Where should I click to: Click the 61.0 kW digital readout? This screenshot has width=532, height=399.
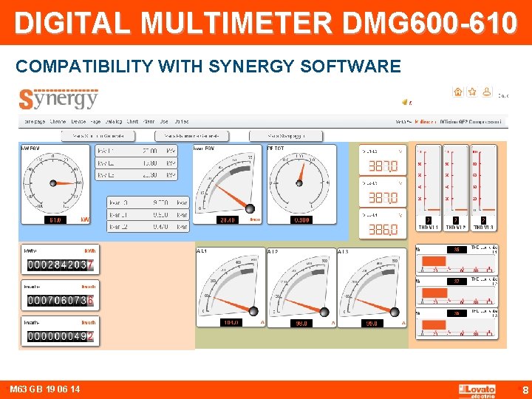pos(55,220)
